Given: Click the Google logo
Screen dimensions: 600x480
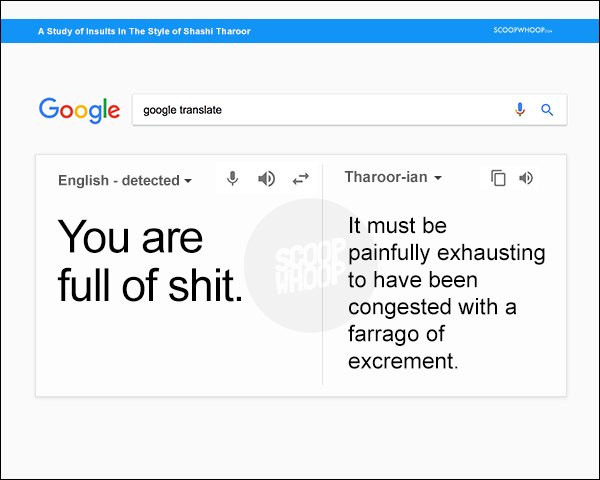Looking at the screenshot, I should click(x=79, y=110).
